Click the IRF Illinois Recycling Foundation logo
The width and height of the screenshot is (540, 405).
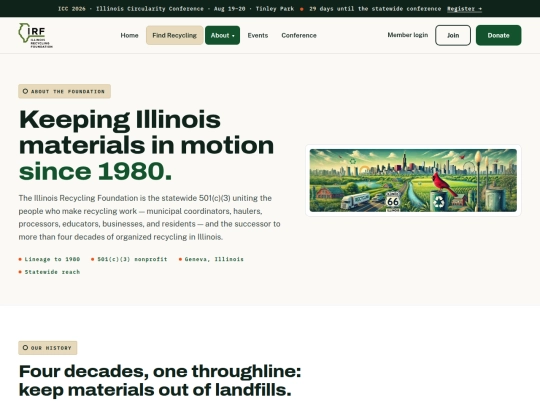tap(35, 35)
